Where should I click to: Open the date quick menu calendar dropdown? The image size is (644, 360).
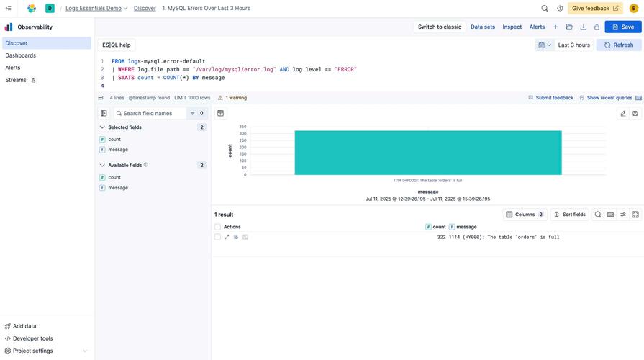click(545, 45)
